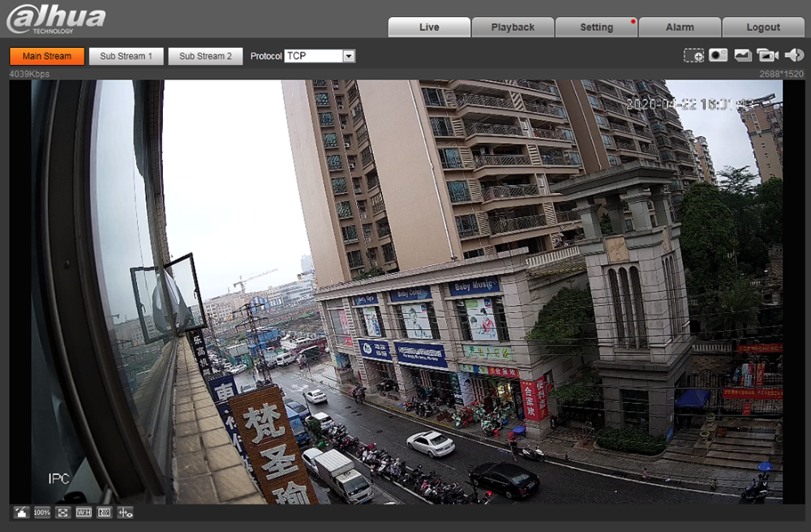Click the triple snapshot icon
This screenshot has width=811, height=532.
(743, 55)
